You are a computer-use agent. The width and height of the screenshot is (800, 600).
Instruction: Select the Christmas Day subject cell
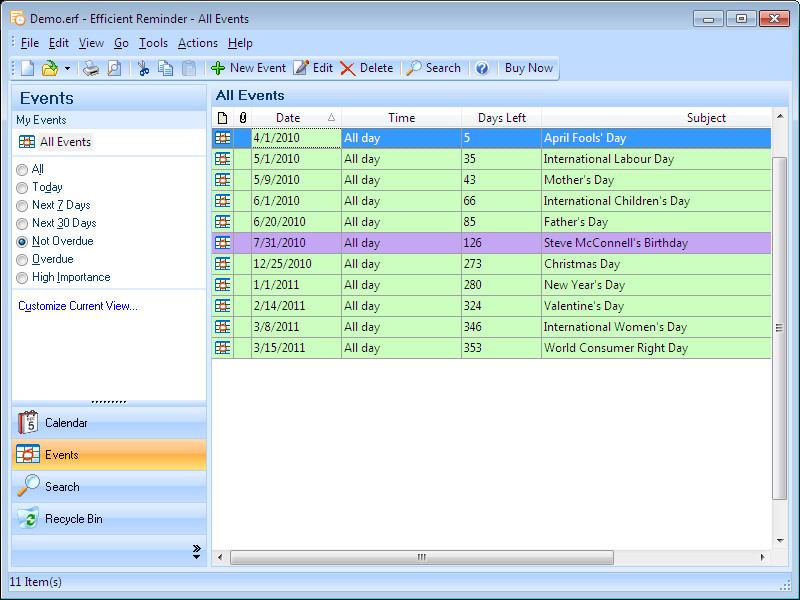pyautogui.click(x=656, y=264)
